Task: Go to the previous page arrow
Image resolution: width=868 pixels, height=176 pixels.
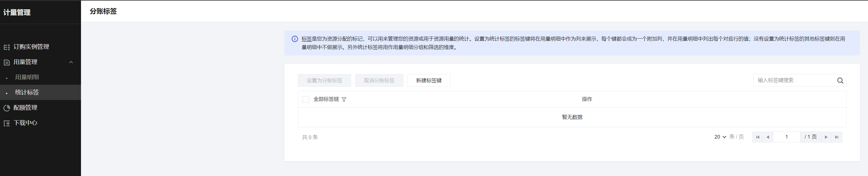Action: 768,137
